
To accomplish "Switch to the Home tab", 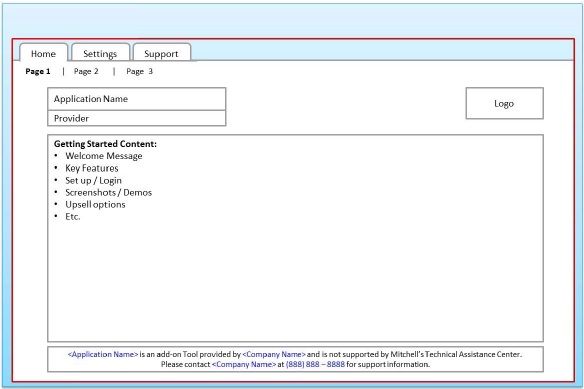I will (x=44, y=53).
